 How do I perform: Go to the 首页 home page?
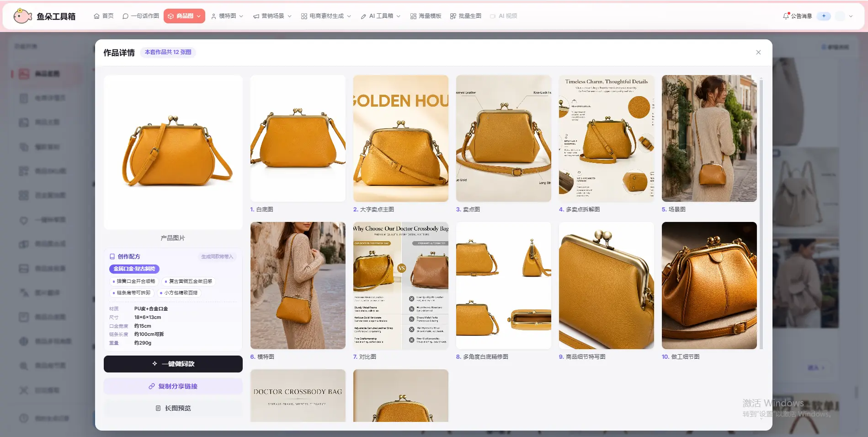pos(104,16)
